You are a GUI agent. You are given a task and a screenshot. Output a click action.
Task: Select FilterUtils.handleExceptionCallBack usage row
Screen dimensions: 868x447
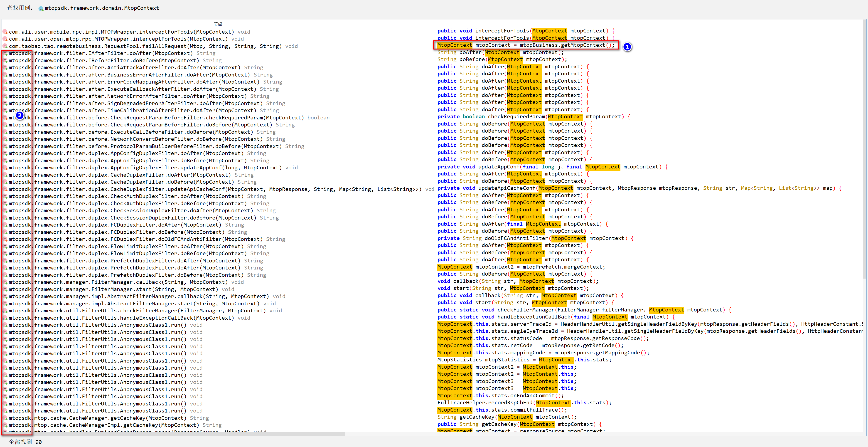tap(135, 318)
